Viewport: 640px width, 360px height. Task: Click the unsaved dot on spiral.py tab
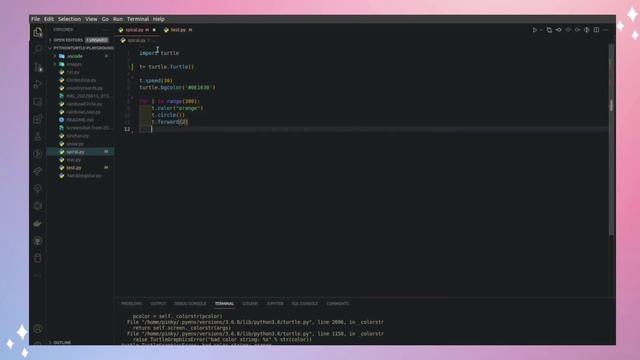[x=154, y=30]
